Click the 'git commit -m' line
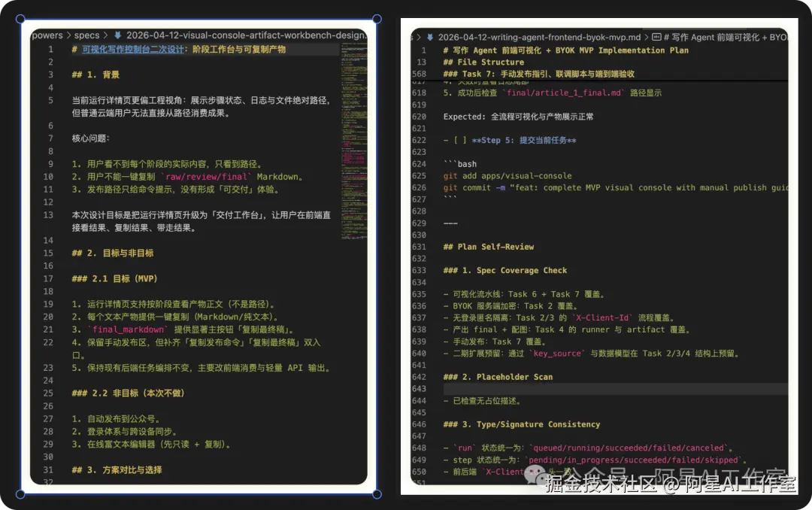The image size is (812, 510). [615, 187]
